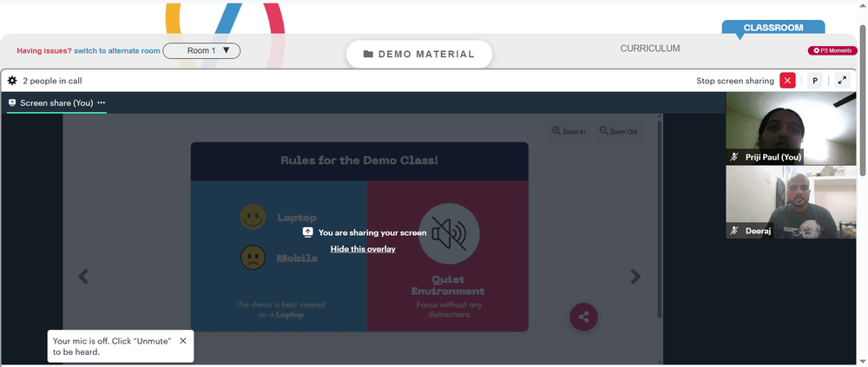This screenshot has width=868, height=367.
Task: Toggle mute icon on Deeraj tile
Action: [x=734, y=231]
